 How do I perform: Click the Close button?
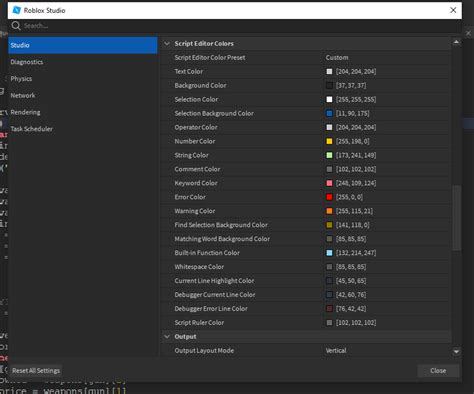point(438,371)
